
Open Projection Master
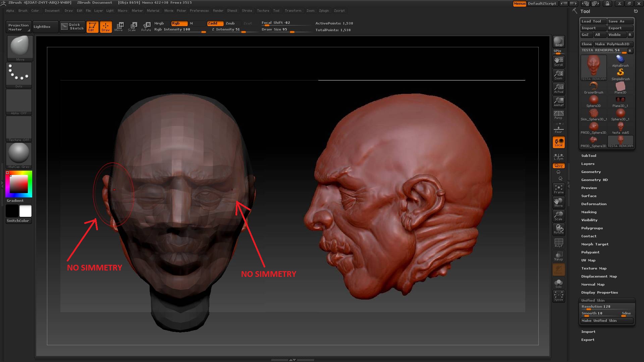[18, 27]
